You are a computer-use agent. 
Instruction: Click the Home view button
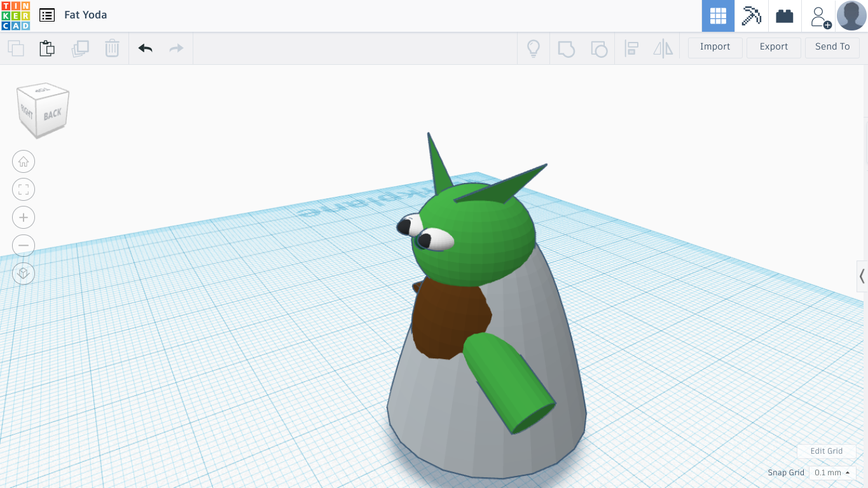24,162
